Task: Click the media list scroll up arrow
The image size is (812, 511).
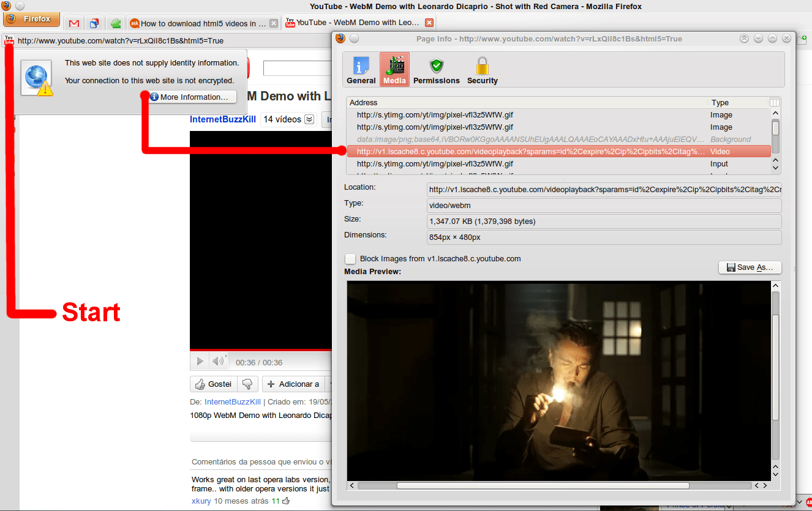Action: coord(775,113)
